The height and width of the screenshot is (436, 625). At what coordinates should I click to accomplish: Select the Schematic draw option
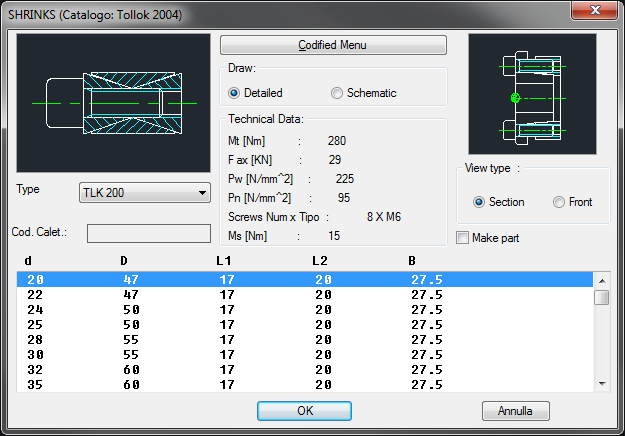(x=364, y=93)
